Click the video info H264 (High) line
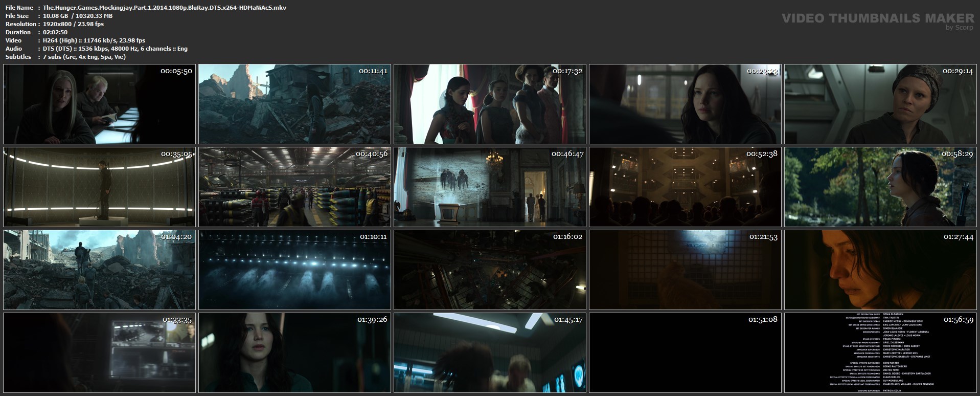The height and width of the screenshot is (396, 980). click(x=94, y=40)
